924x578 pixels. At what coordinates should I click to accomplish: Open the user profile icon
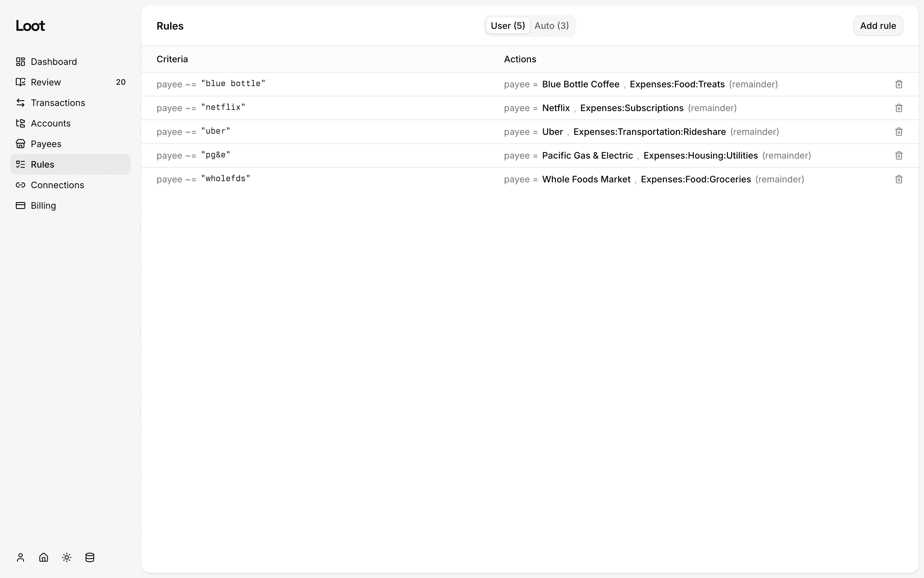(x=21, y=557)
